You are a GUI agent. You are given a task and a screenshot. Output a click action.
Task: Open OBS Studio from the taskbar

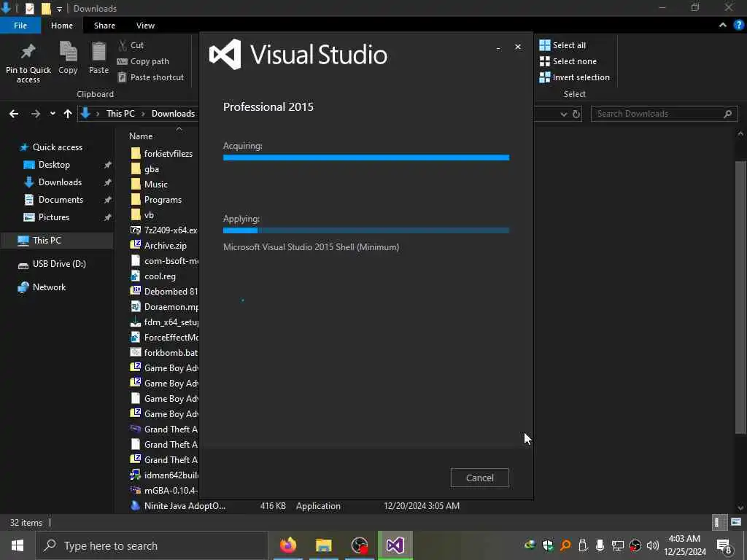tap(359, 545)
